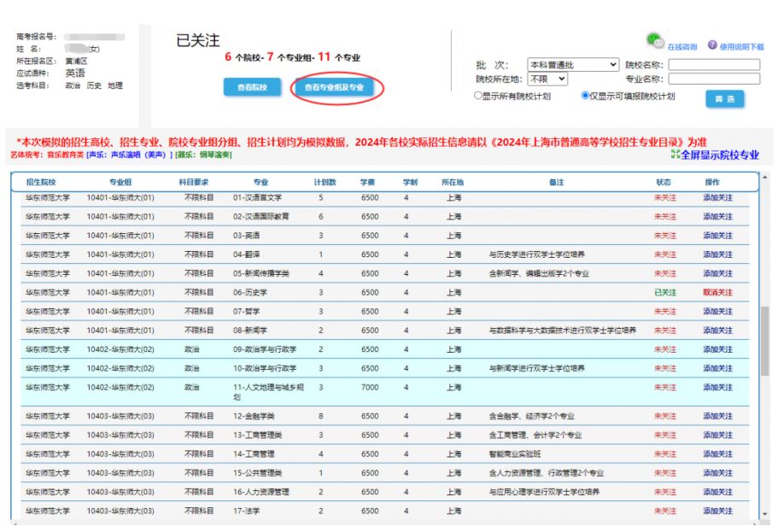Click the 科目要求 column header
This screenshot has height=532, width=778.
pos(194,182)
